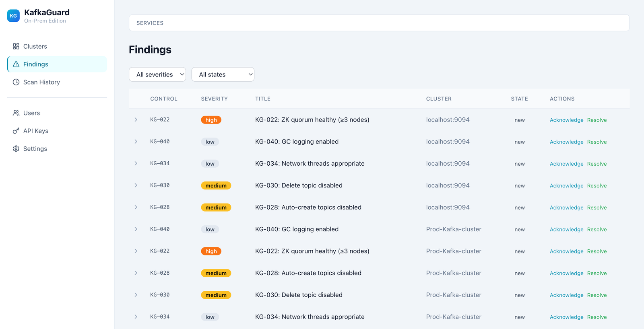The width and height of the screenshot is (644, 329).
Task: Click the high severity badge for Prod-Kafka-cluster KG-022
Action: point(211,251)
